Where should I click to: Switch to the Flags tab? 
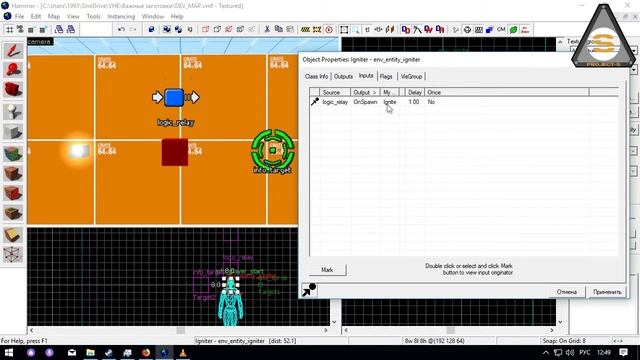tap(386, 76)
